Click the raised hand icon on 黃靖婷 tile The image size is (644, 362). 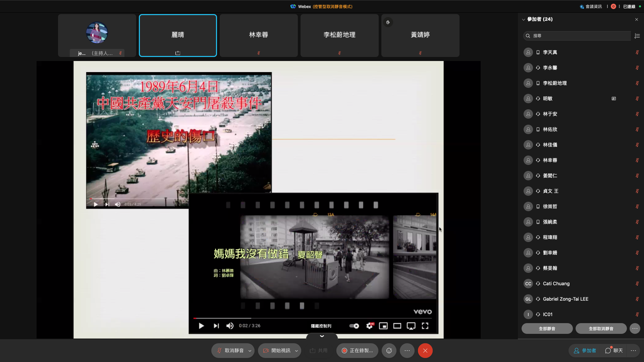coord(388,22)
